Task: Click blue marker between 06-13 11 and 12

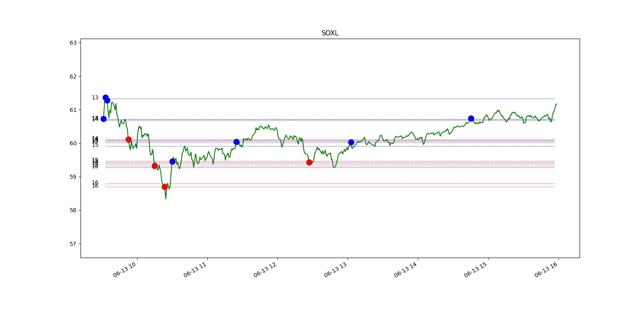Action: tap(236, 142)
